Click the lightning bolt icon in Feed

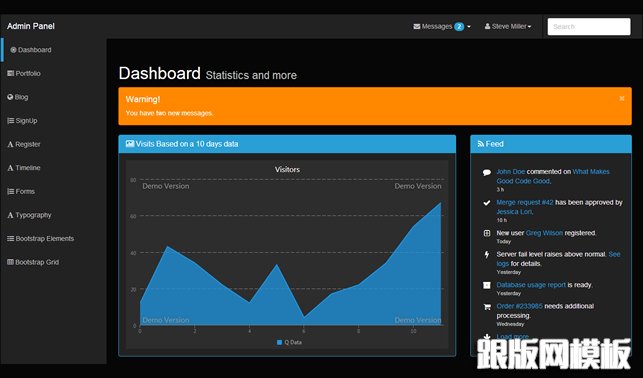point(487,255)
